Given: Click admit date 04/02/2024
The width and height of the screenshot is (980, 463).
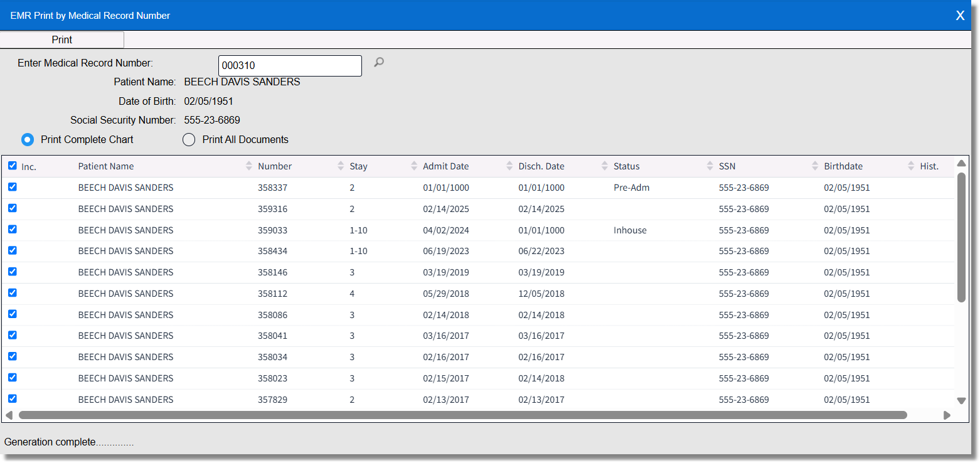Looking at the screenshot, I should pos(446,230).
